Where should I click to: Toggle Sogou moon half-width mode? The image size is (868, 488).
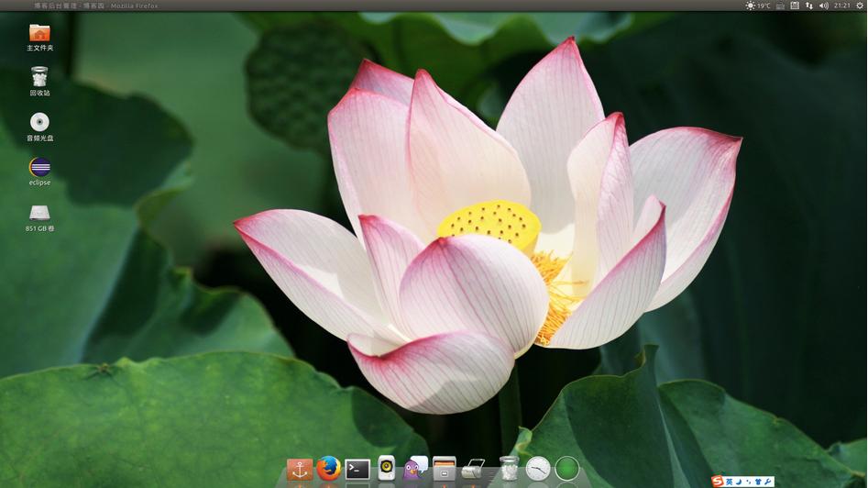click(739, 482)
